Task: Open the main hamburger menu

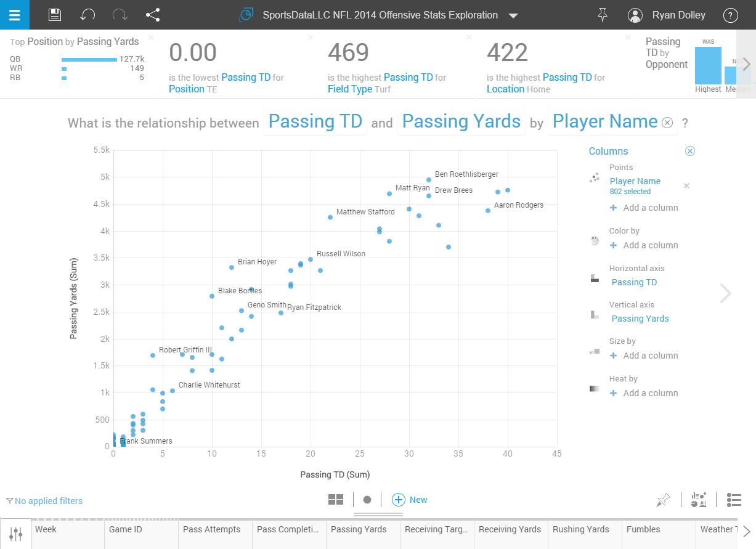Action: click(15, 15)
